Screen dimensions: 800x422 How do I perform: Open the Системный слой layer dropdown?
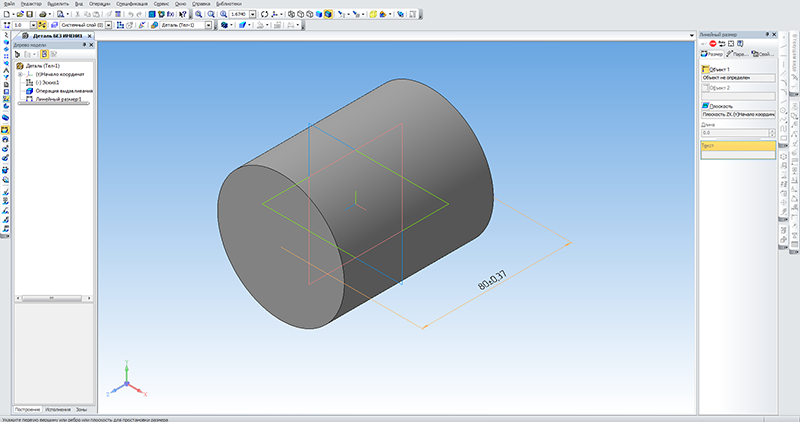tap(108, 25)
